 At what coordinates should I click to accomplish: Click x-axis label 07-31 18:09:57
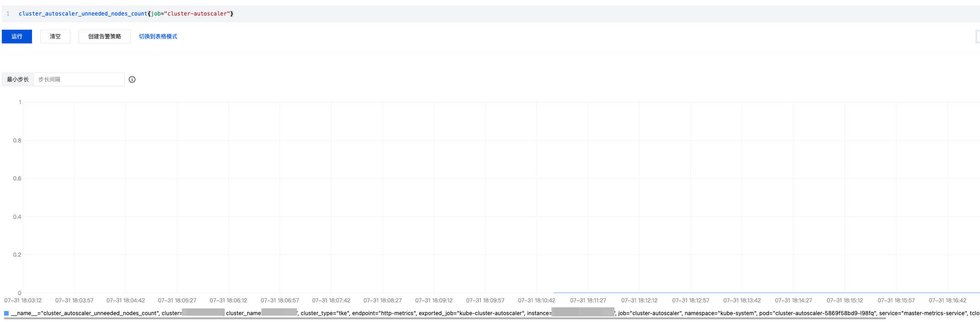coord(485,301)
